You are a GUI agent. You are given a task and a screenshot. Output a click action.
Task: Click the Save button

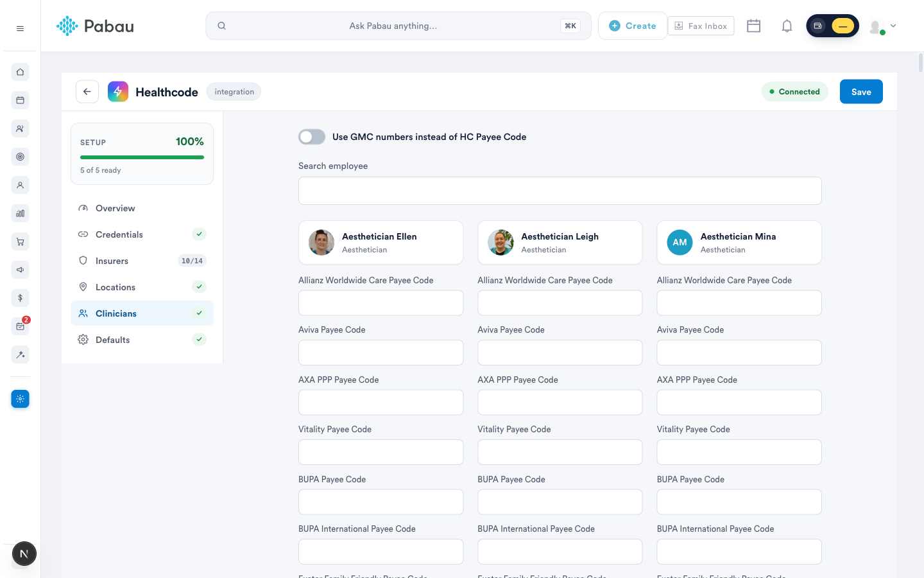point(861,92)
